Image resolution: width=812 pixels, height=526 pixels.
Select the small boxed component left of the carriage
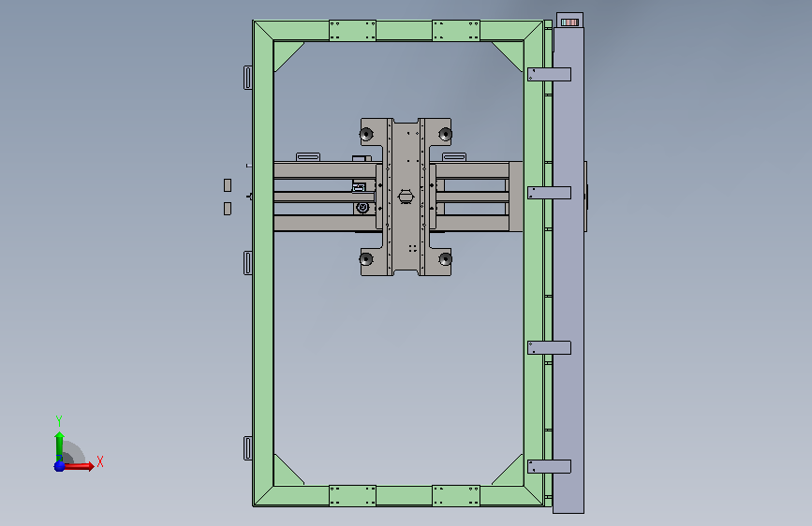[360, 187]
